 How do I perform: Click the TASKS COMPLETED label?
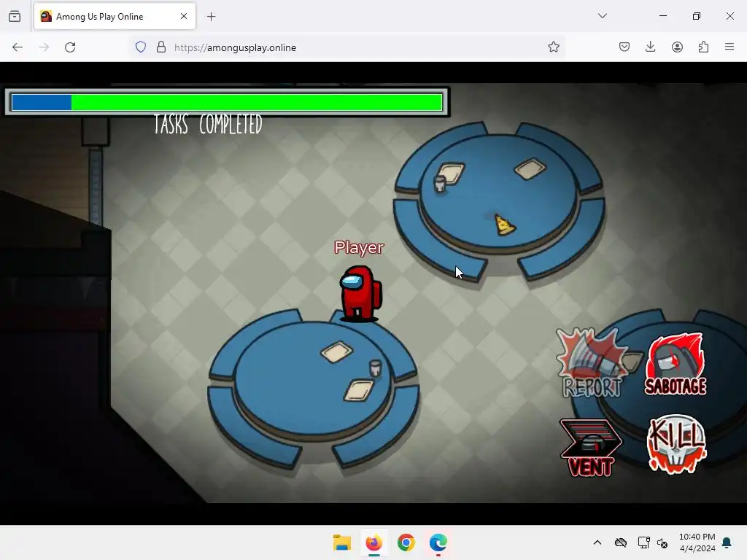[x=208, y=124]
